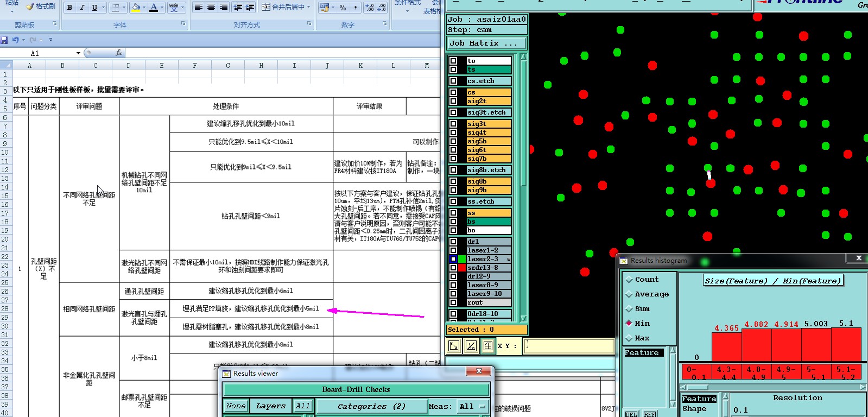
Task: Click the fill color paint bucket
Action: click(x=136, y=8)
